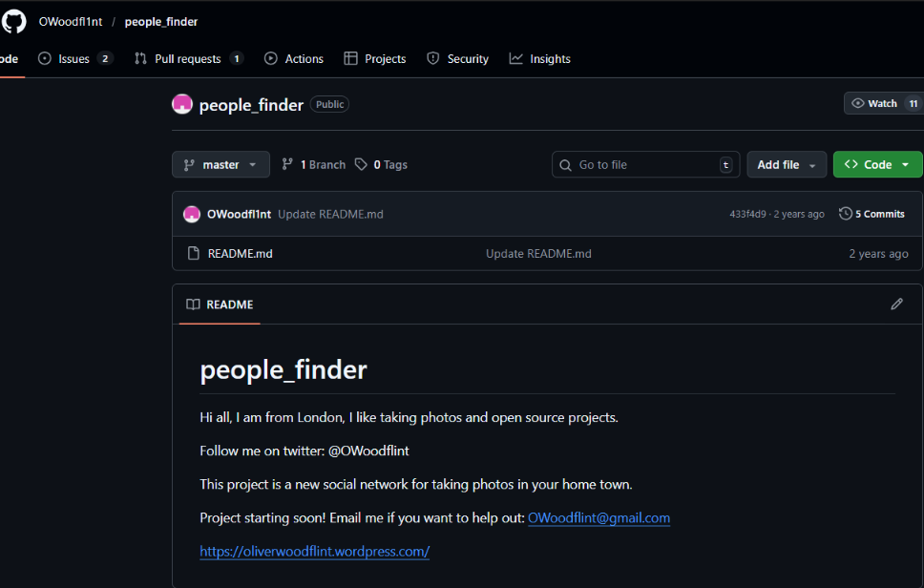Click the GitHub logo icon
924x588 pixels.
(x=14, y=21)
